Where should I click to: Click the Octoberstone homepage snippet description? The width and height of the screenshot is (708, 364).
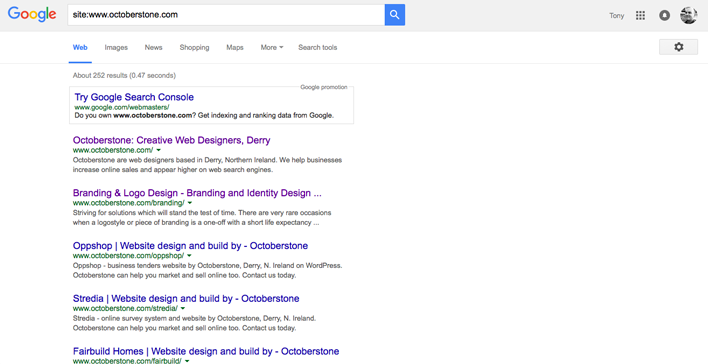pyautogui.click(x=207, y=165)
